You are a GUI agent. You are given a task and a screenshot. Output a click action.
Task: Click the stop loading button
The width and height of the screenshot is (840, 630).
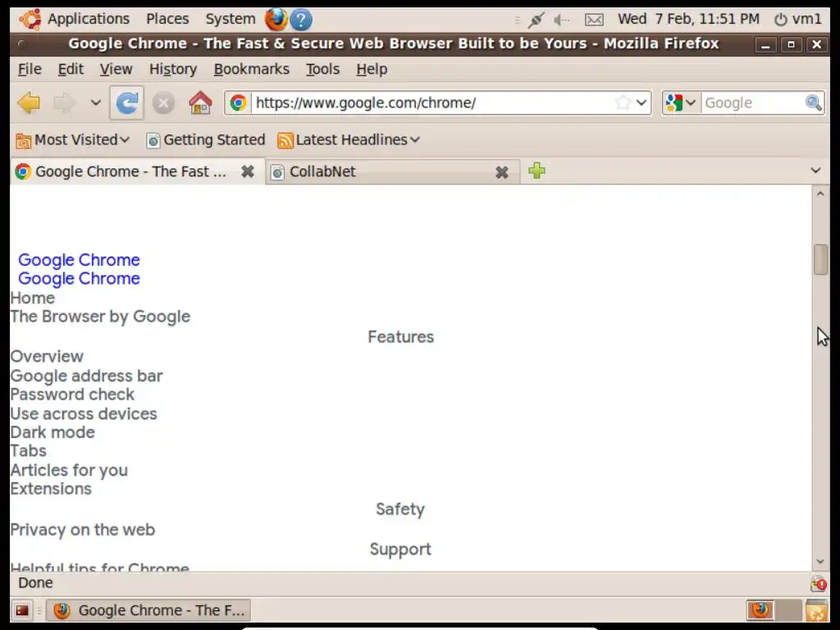163,103
